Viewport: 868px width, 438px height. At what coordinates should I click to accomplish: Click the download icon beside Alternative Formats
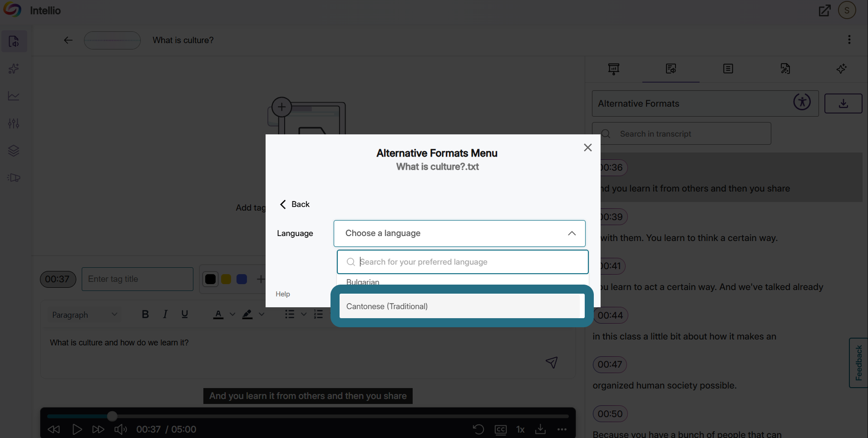pos(843,103)
